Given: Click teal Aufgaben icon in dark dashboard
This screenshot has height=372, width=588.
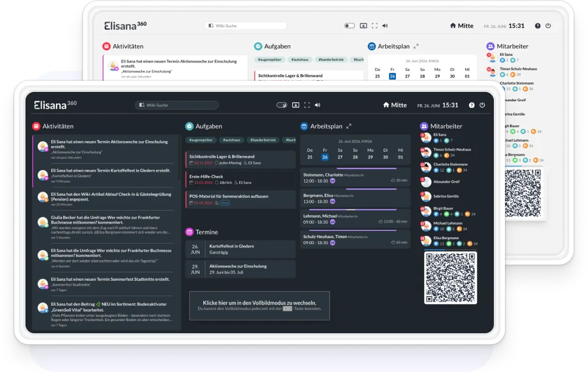Looking at the screenshot, I should coord(189,126).
